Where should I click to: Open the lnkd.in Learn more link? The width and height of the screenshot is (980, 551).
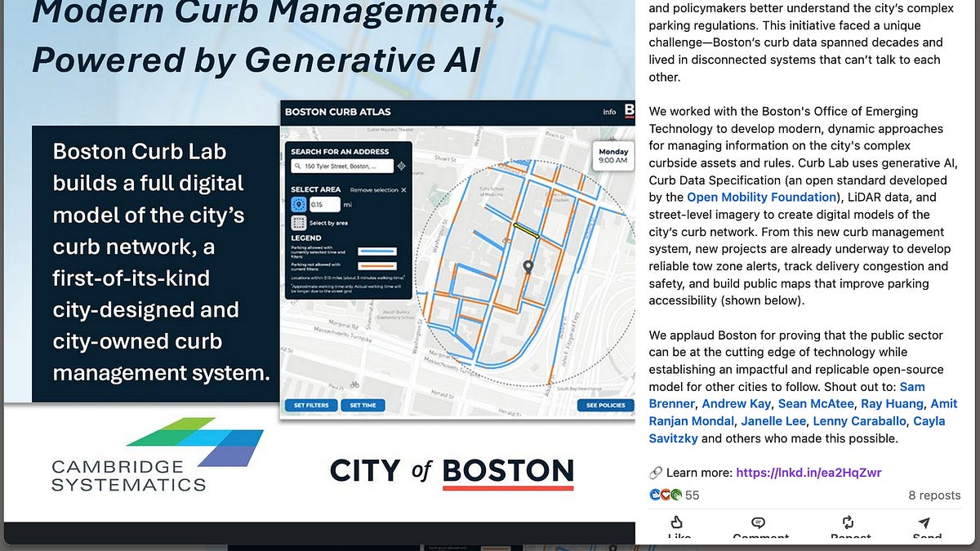coord(808,473)
